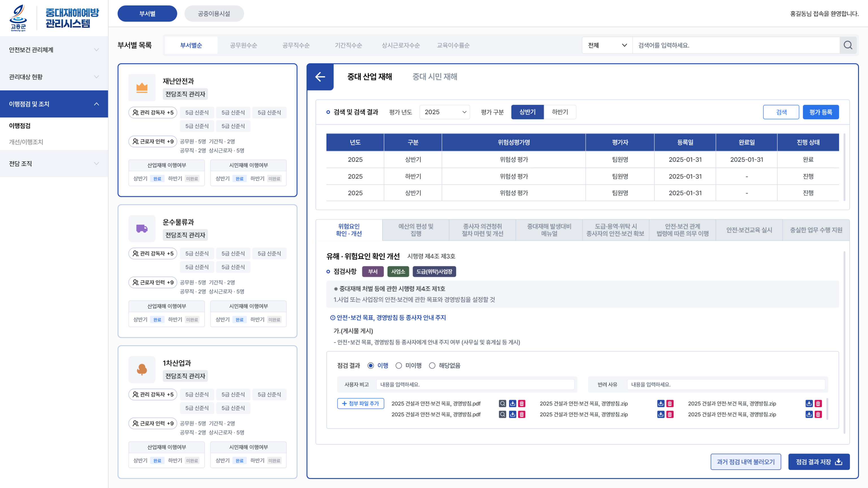Choose the 해당없음 radio option
Viewport: 868px width, 488px height.
[x=432, y=365]
